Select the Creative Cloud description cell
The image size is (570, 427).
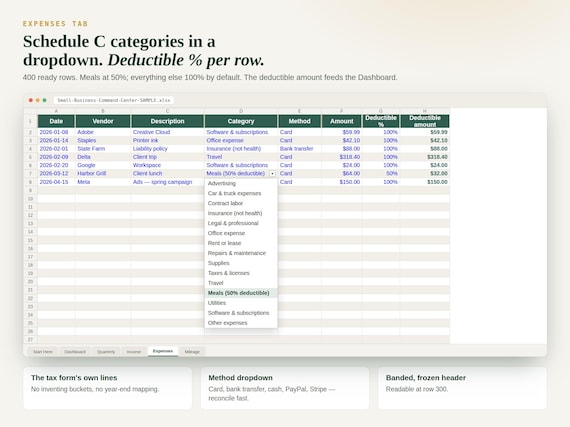(x=168, y=132)
